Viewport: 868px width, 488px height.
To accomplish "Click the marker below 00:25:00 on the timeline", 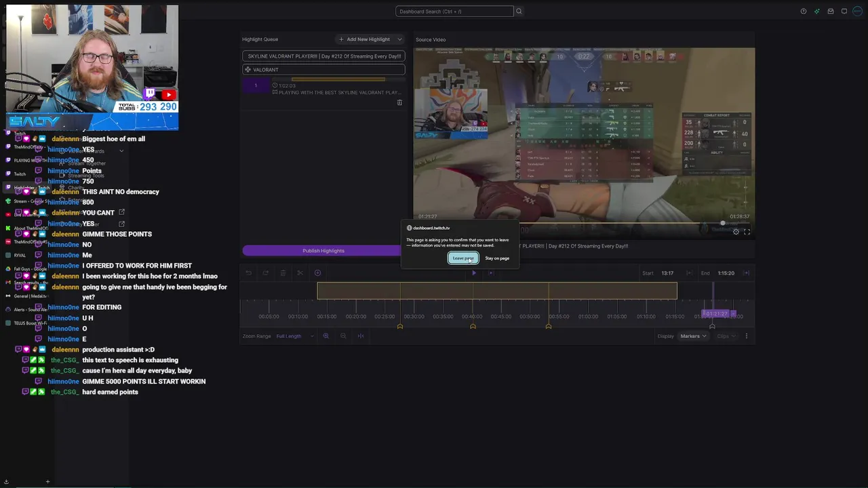I will 400,327.
